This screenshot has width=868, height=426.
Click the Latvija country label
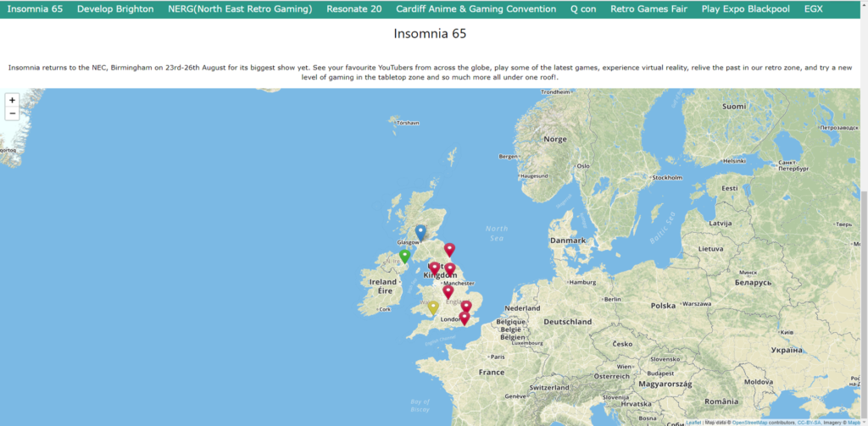point(721,224)
